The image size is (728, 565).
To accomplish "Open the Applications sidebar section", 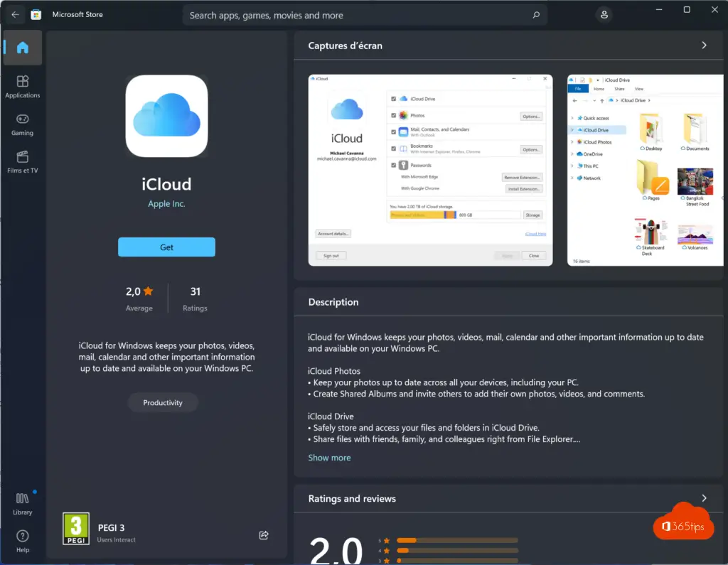I will (x=22, y=87).
